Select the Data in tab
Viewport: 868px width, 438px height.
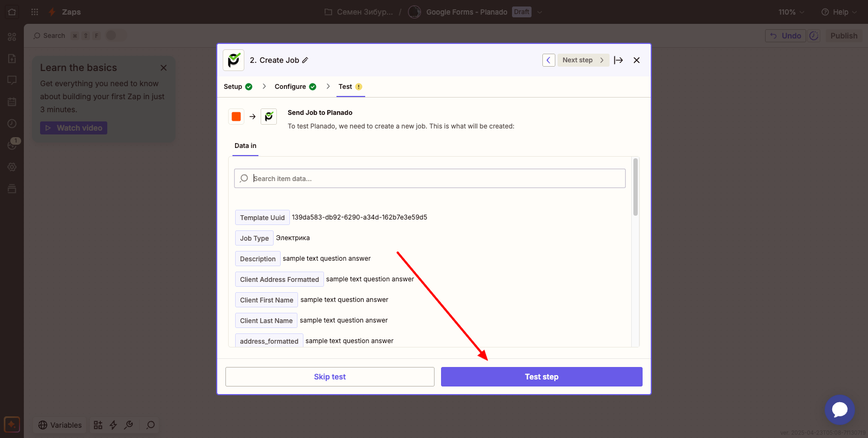coord(245,146)
